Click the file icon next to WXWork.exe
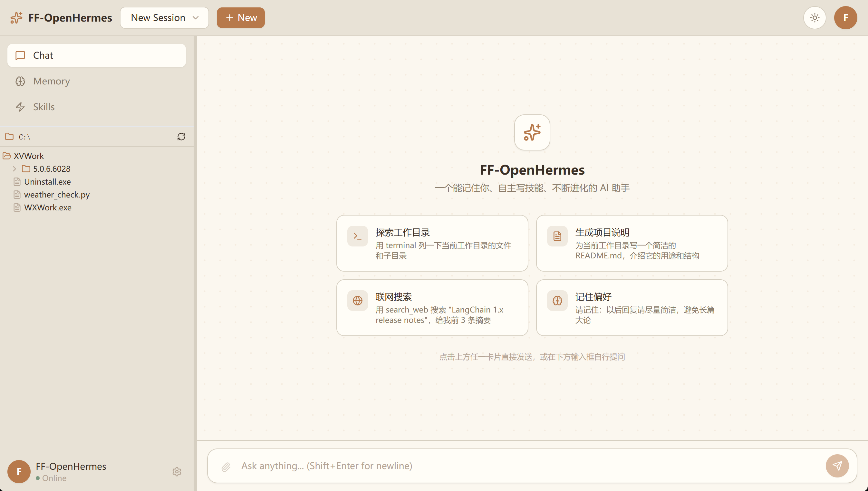 tap(17, 207)
